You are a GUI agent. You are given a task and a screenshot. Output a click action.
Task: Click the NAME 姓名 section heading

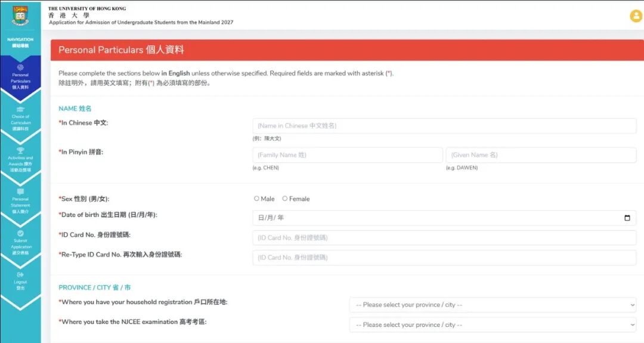(75, 109)
